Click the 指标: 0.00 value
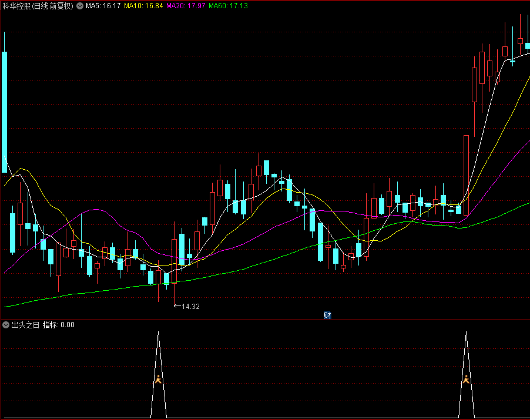The height and width of the screenshot is (420, 530). point(59,325)
